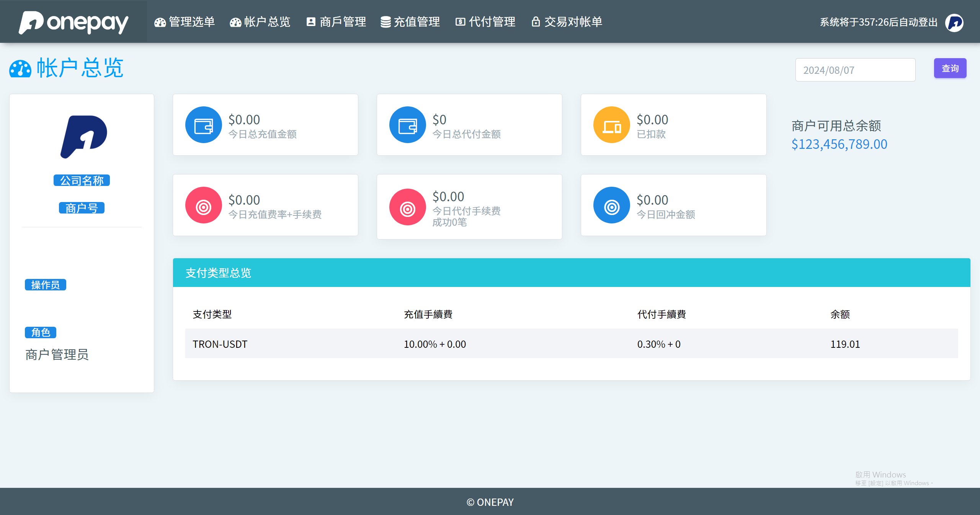Select the TRON-USDT table row
Viewport: 980px width, 515px height.
(x=571, y=344)
